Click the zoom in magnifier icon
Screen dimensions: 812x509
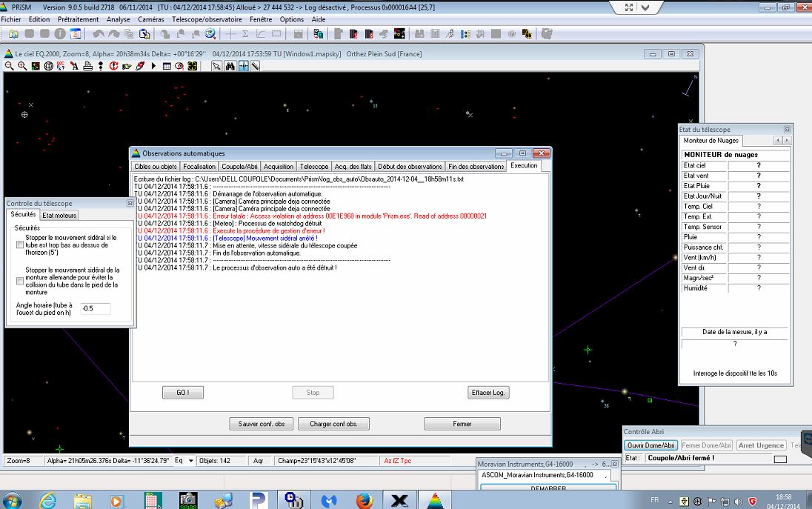(x=22, y=66)
